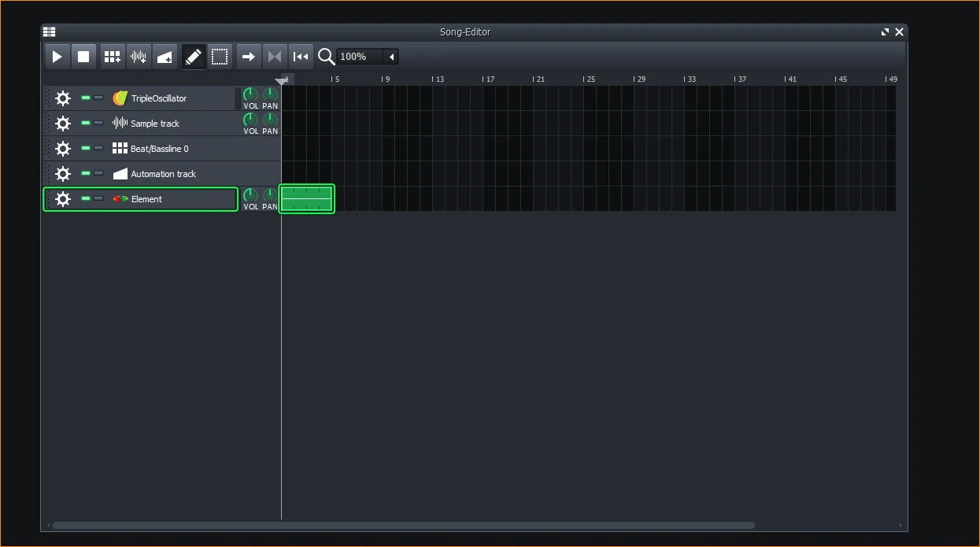The height and width of the screenshot is (547, 980).
Task: Mute the Sample track
Action: (86, 123)
